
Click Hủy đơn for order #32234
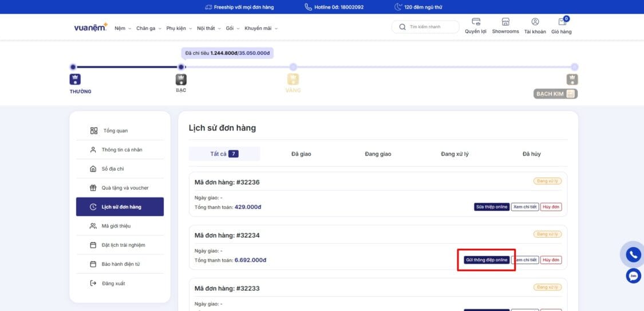click(x=551, y=260)
